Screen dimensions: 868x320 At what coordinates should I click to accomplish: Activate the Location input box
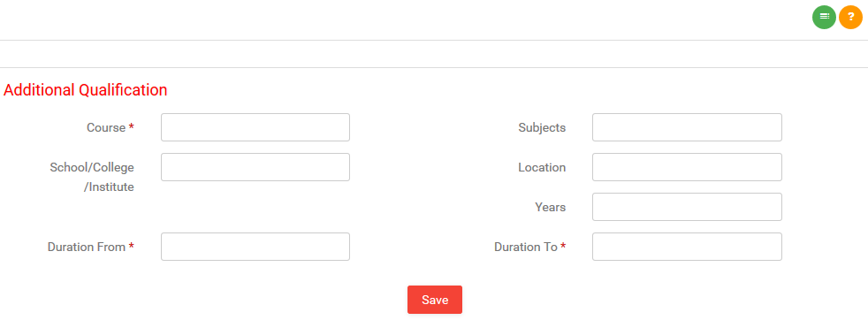(x=687, y=167)
